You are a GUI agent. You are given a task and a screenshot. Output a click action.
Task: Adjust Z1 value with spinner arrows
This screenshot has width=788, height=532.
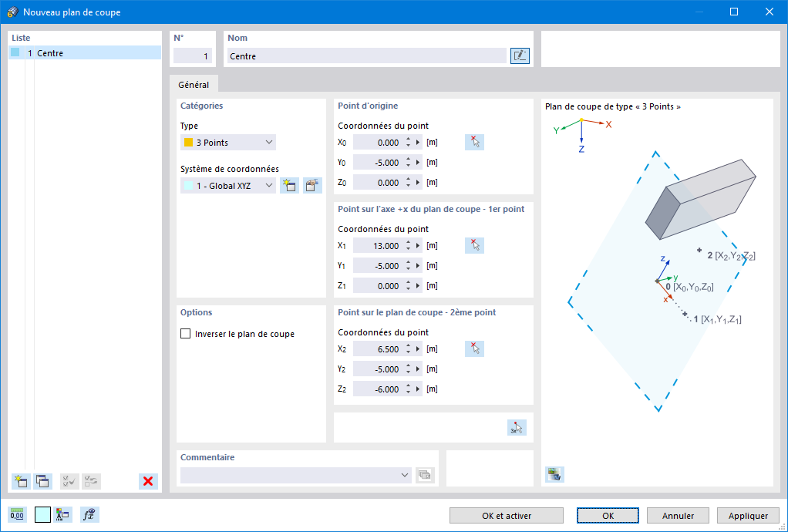(409, 286)
